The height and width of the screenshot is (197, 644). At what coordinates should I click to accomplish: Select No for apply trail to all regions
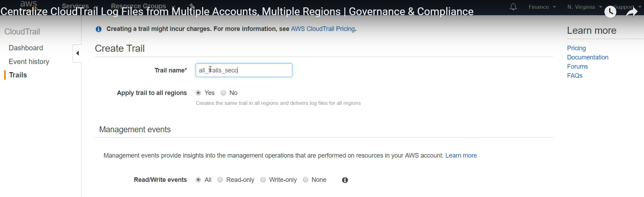223,93
